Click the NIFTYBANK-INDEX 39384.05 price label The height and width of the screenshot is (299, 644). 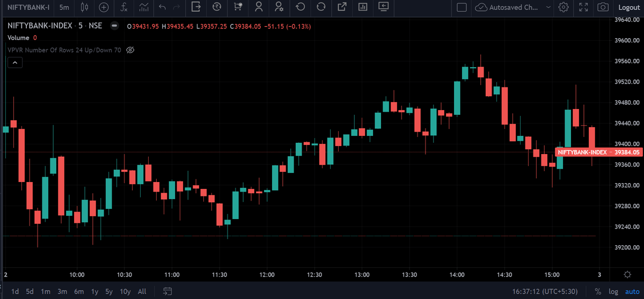599,152
